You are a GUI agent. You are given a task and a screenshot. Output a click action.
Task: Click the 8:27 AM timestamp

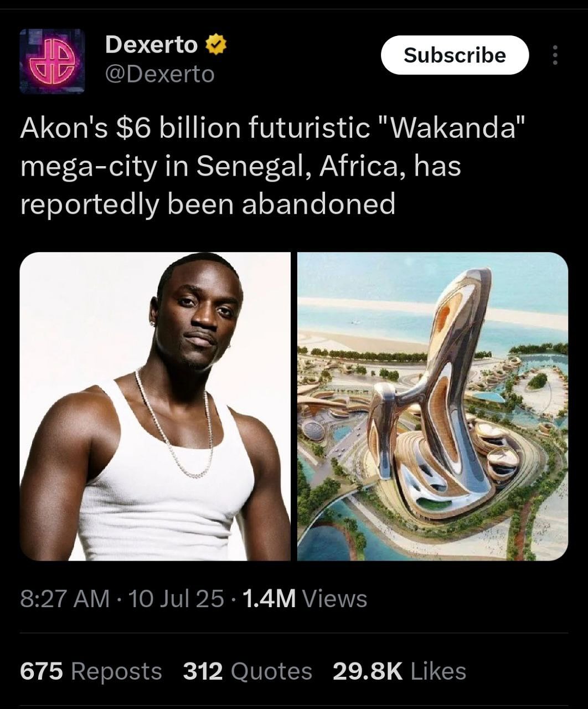(x=65, y=599)
